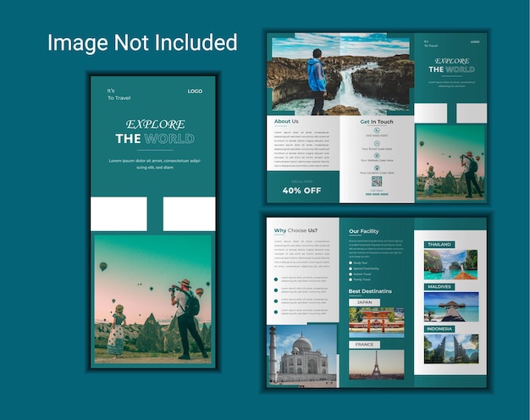
Task: Click 'Your Website Goes Here' text
Action: pos(377,160)
